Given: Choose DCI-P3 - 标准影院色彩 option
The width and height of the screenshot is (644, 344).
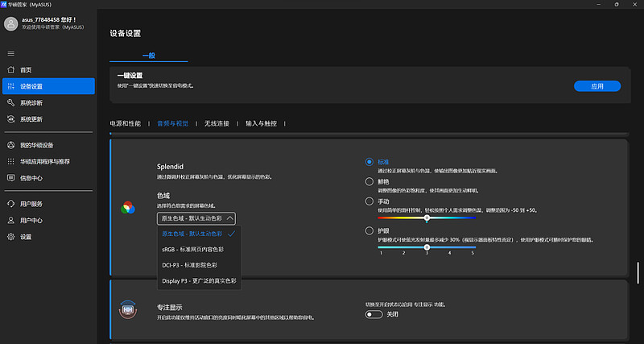Looking at the screenshot, I should click(199, 266).
